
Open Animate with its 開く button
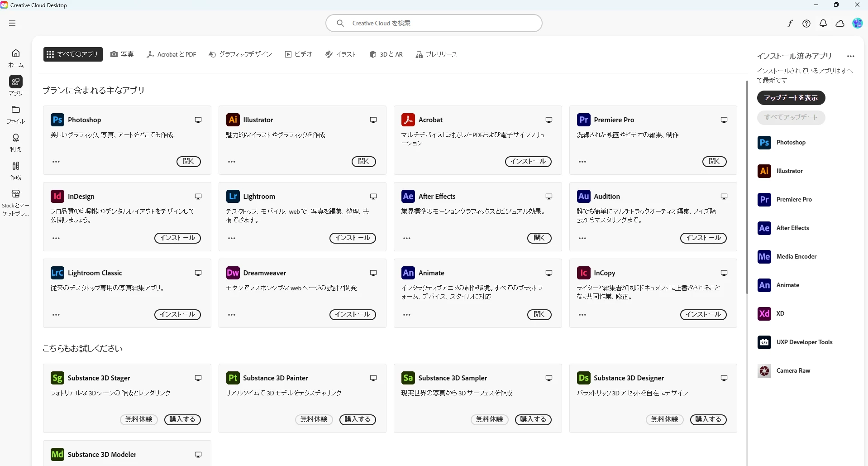click(x=539, y=315)
